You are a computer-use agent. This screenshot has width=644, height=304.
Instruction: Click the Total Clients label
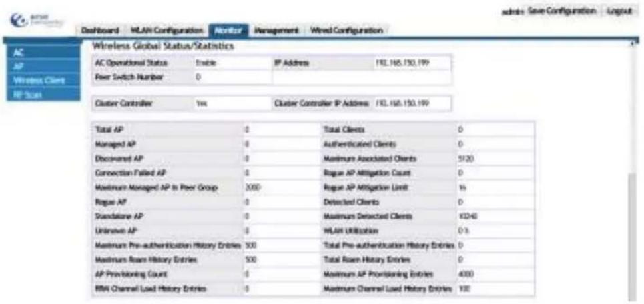(344, 129)
